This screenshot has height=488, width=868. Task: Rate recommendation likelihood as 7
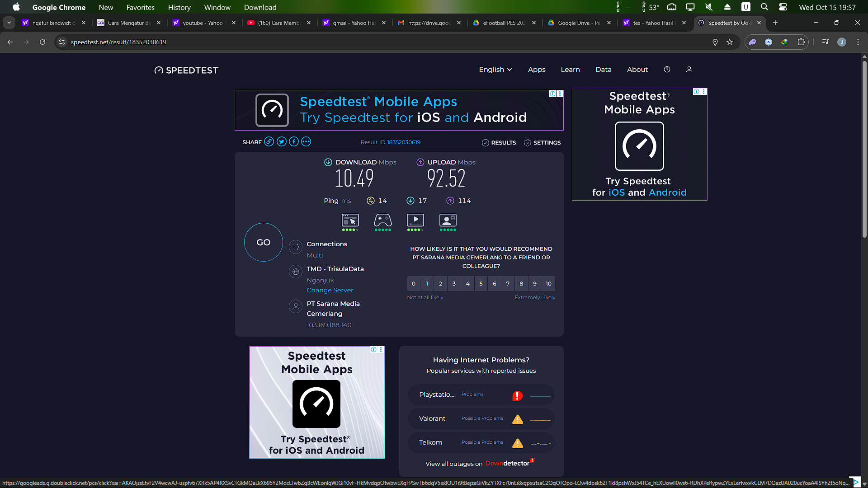click(508, 284)
